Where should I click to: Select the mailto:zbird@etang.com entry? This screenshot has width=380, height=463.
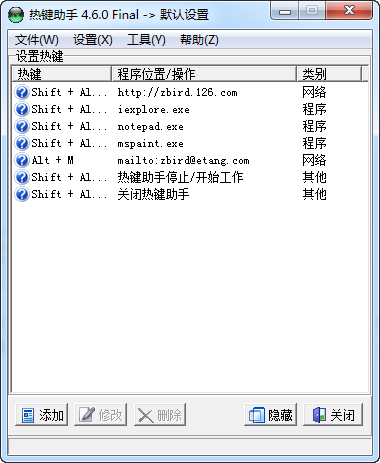pos(183,161)
